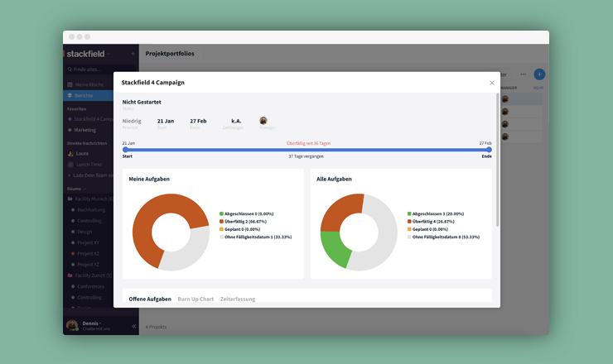Click the Überfällig legend swatch in Meine Aufgaben
The height and width of the screenshot is (364, 613).
tap(221, 222)
